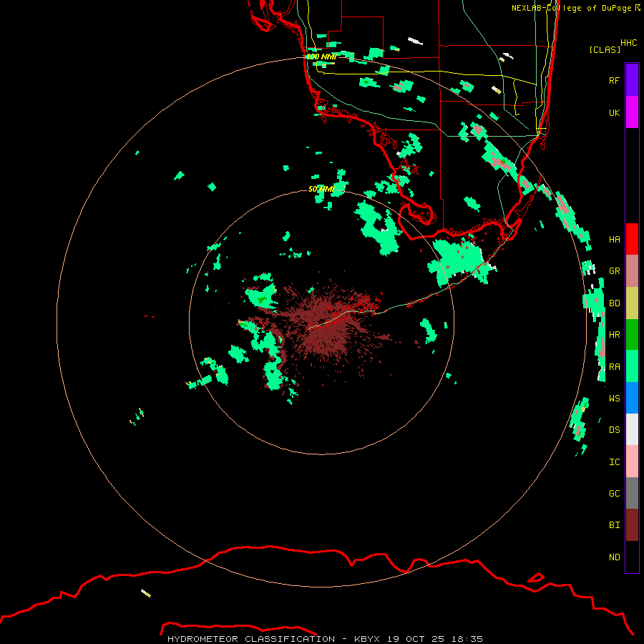644x644 pixels.
Task: Click the 'HA' legend label
Action: [x=615, y=240]
